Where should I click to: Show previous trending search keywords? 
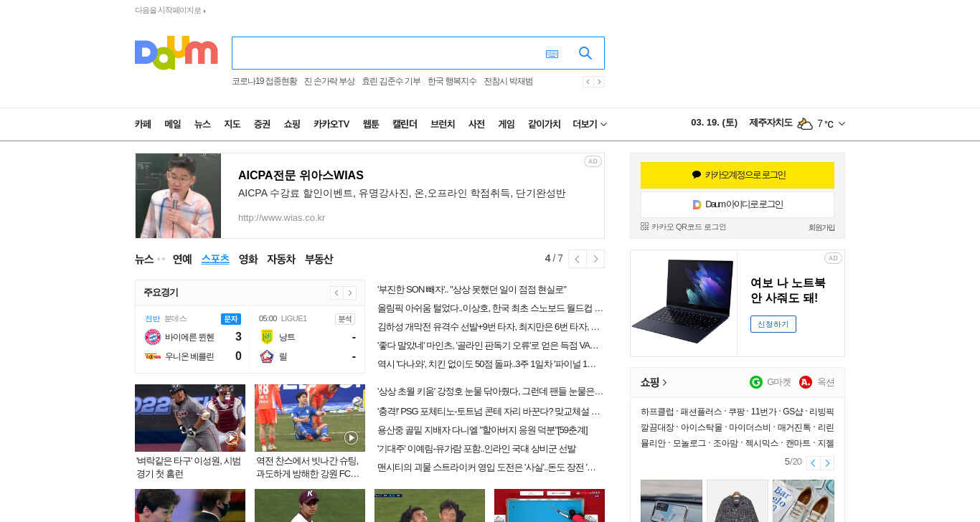click(x=588, y=82)
